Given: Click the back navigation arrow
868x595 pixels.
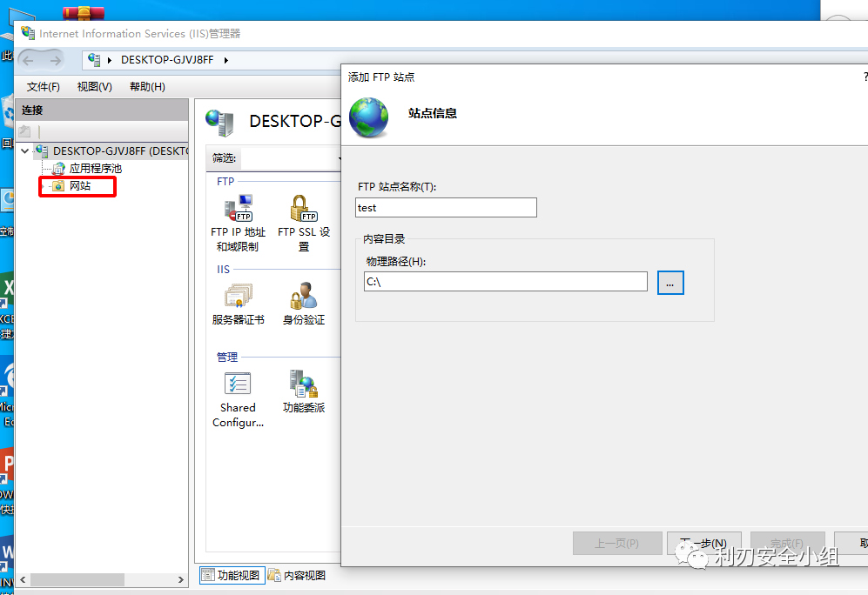Looking at the screenshot, I should point(28,60).
